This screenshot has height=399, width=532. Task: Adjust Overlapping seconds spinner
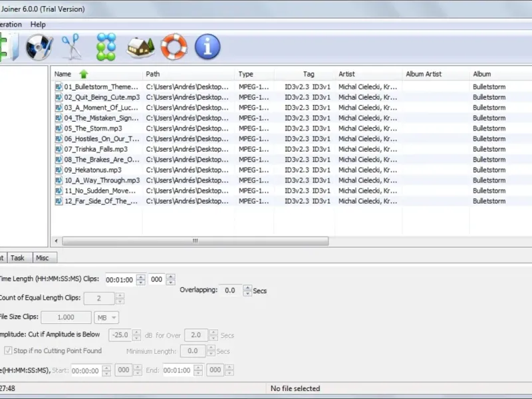pyautogui.click(x=247, y=291)
